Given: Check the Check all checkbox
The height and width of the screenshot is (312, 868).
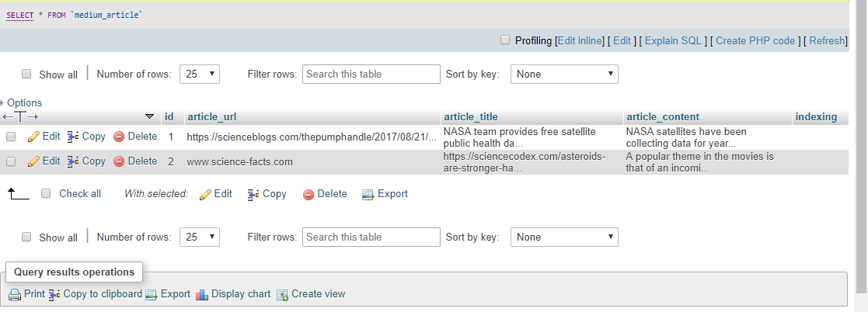Looking at the screenshot, I should 47,193.
